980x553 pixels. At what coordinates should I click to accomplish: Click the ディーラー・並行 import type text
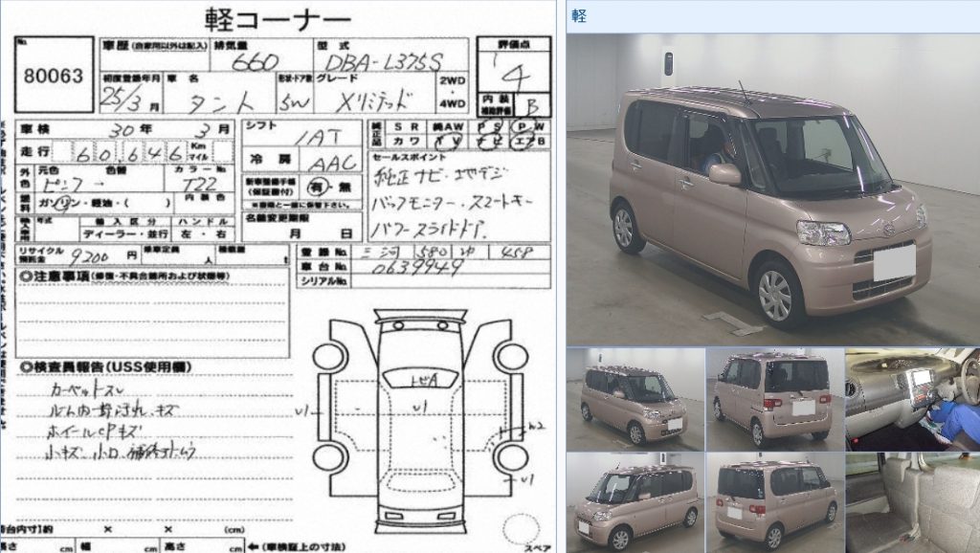123,233
